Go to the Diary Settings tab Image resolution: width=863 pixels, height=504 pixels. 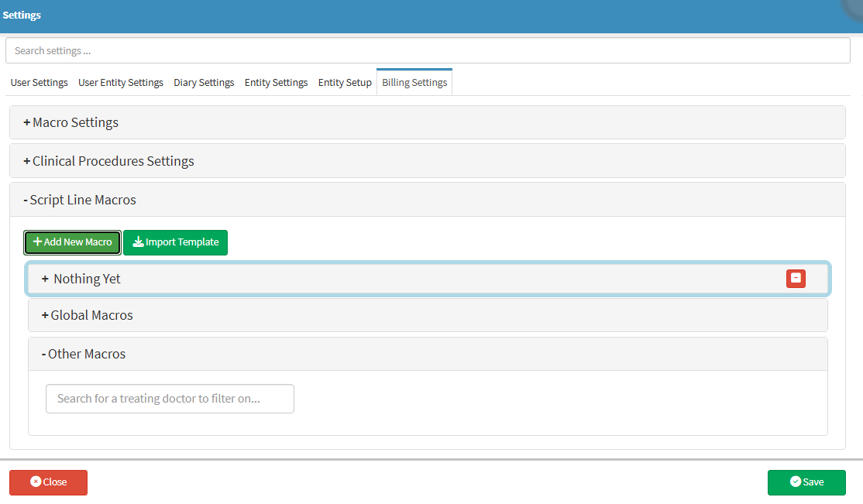pos(204,83)
